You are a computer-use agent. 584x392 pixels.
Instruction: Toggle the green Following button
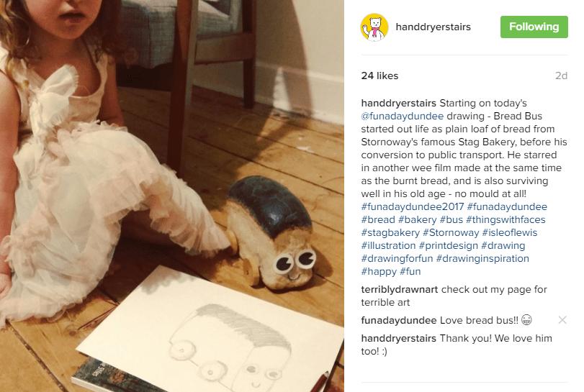[x=534, y=27]
